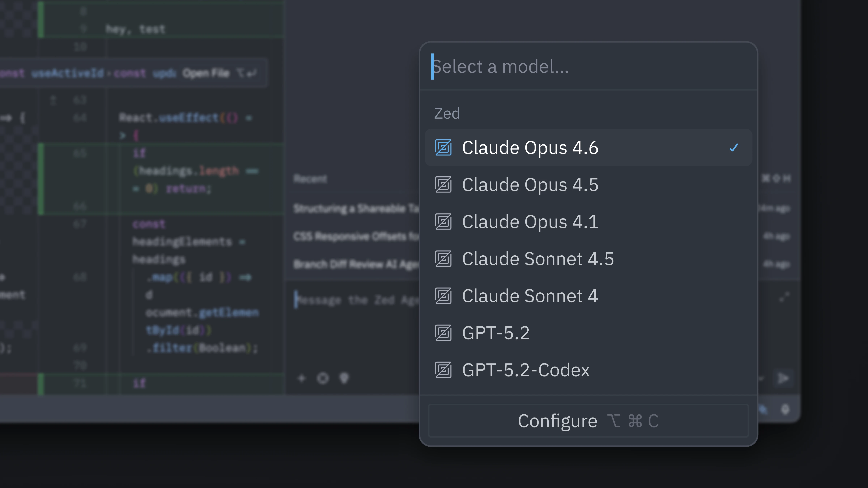Click the Zed icon beside Claude Sonnet 4.5
868x488 pixels.
(x=443, y=259)
